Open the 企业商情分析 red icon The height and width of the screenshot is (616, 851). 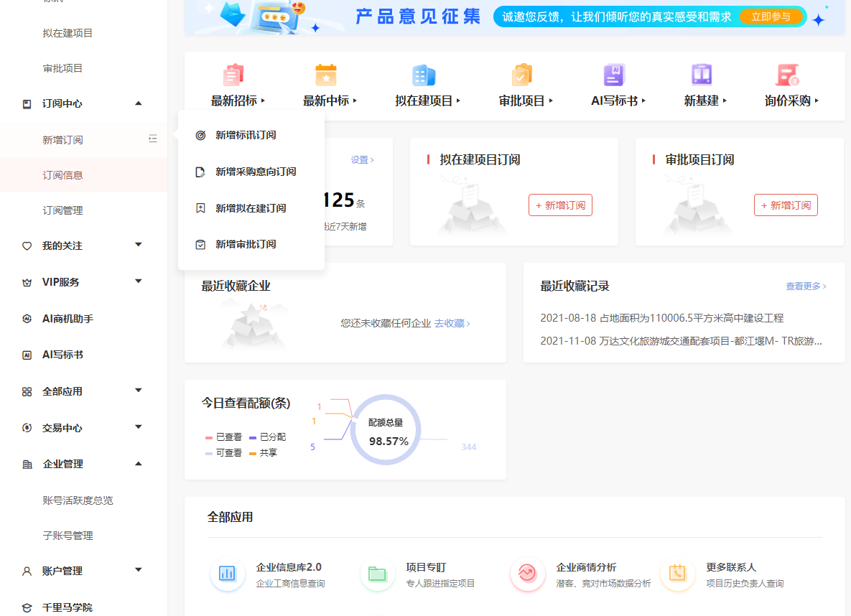pos(527,573)
